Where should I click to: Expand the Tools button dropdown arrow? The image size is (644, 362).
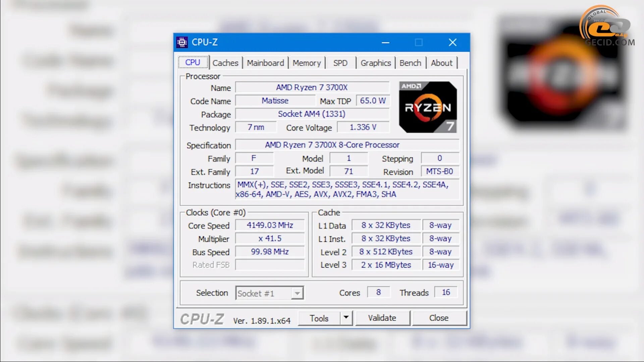pos(346,317)
